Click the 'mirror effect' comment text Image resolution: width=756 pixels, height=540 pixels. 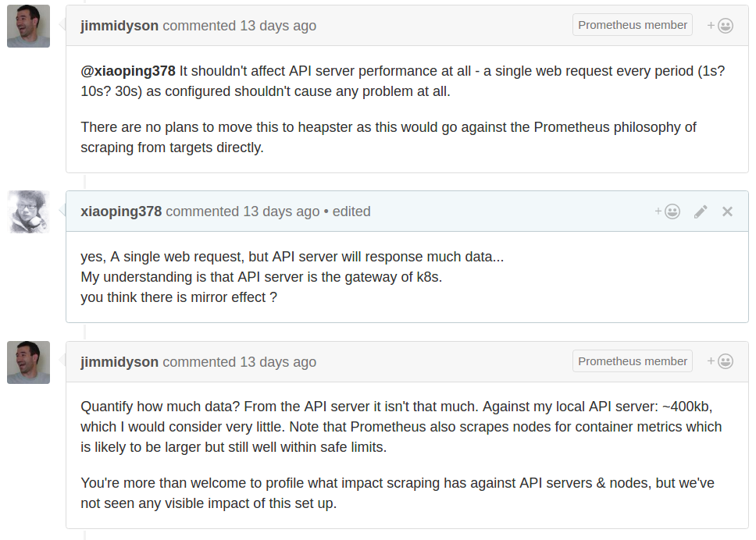[179, 297]
